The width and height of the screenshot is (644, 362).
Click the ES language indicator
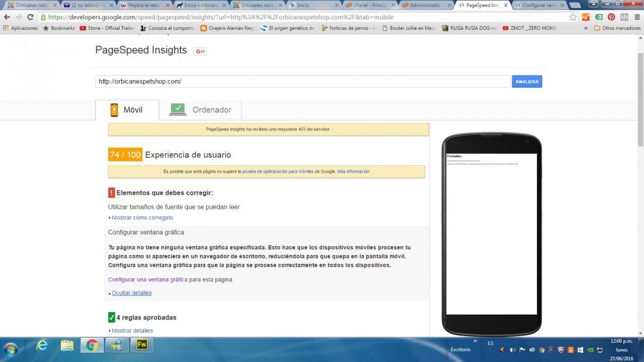(x=491, y=343)
